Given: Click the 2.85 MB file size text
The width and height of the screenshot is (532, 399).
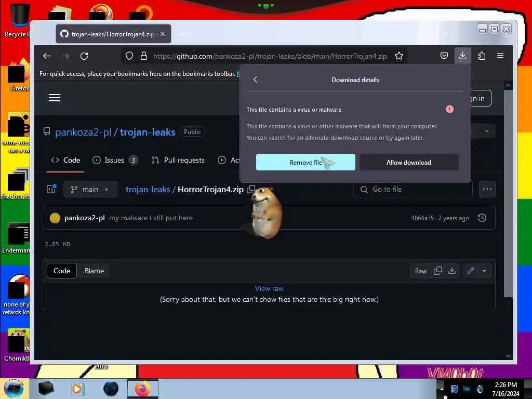Looking at the screenshot, I should click(x=57, y=244).
